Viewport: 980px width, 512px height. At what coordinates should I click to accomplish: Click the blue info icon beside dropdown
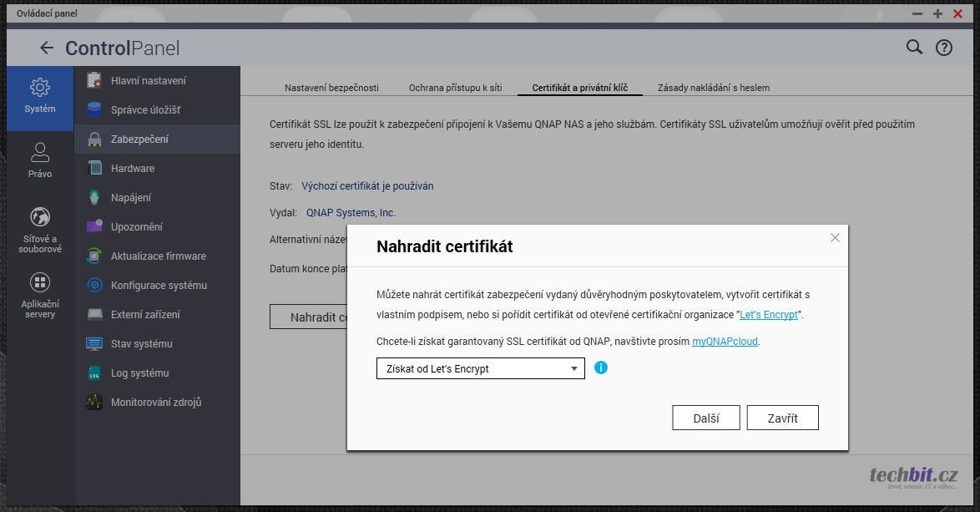click(x=600, y=368)
